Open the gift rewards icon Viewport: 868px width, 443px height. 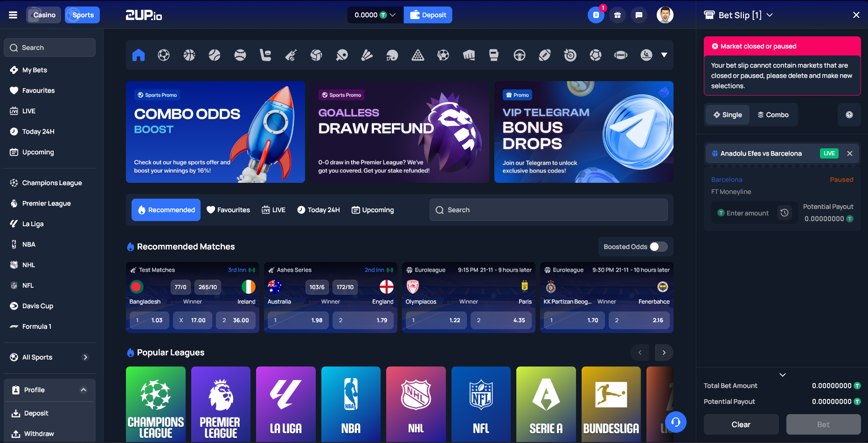point(618,15)
